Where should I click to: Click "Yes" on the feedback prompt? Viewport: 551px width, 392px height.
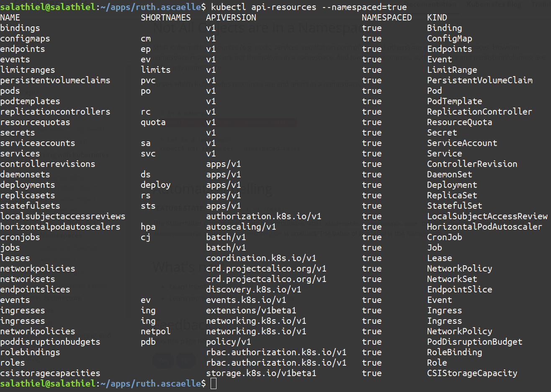[163, 360]
